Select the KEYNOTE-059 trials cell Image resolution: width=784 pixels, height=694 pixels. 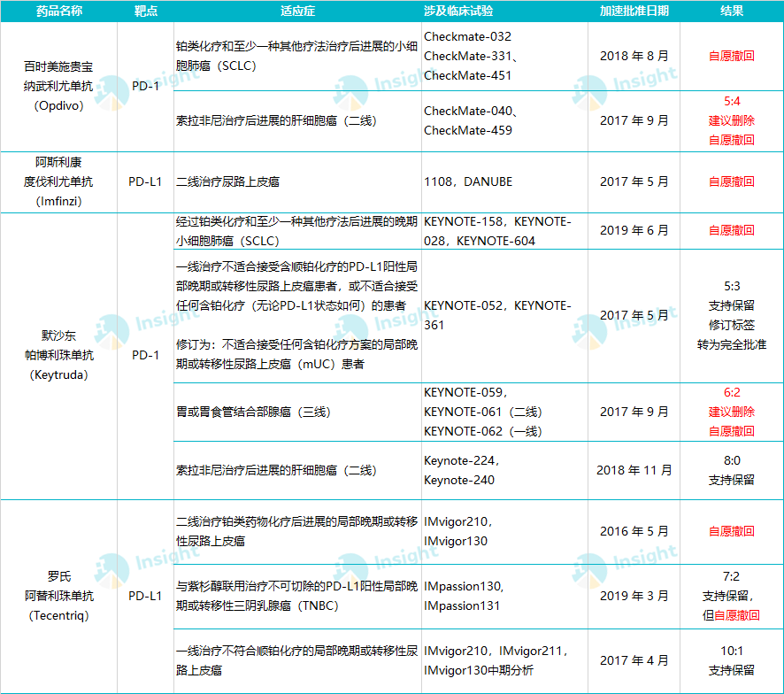click(x=504, y=413)
